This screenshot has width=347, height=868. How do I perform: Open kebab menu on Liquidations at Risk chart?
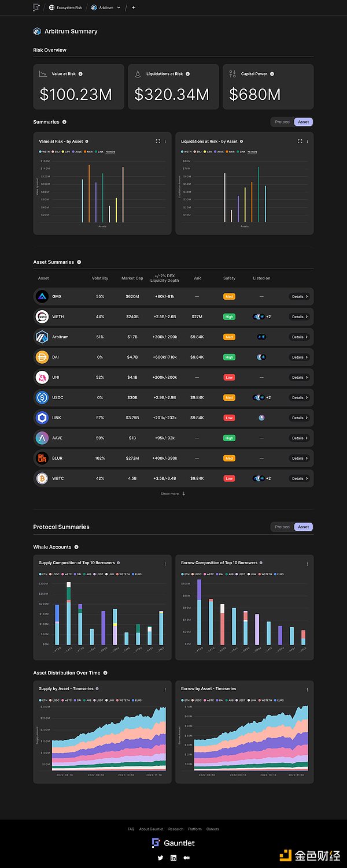click(307, 141)
